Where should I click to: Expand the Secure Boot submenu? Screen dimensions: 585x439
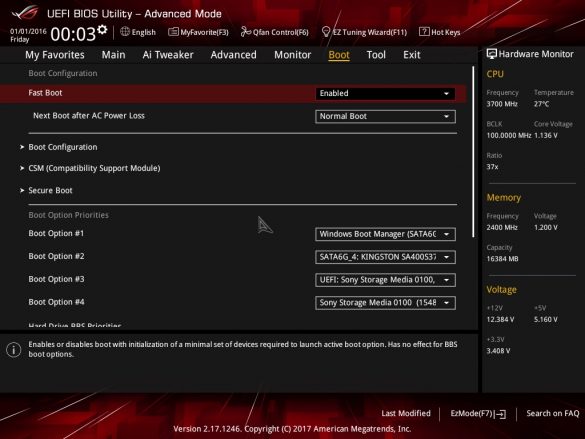pos(50,191)
